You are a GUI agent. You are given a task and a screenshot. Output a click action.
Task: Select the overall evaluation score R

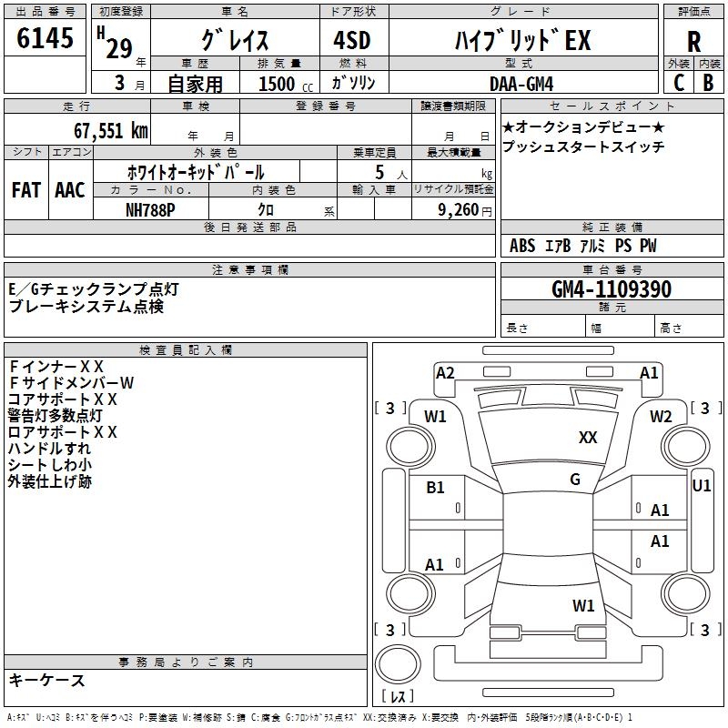click(693, 41)
